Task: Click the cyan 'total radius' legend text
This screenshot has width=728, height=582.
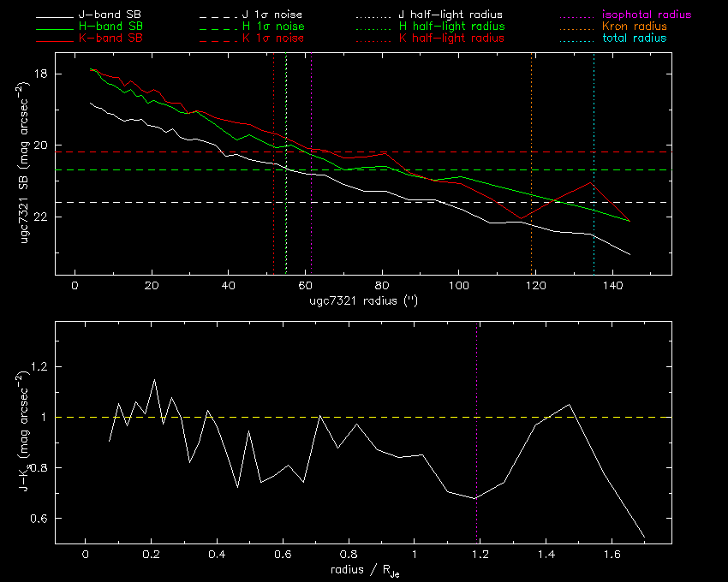Action: [634, 38]
